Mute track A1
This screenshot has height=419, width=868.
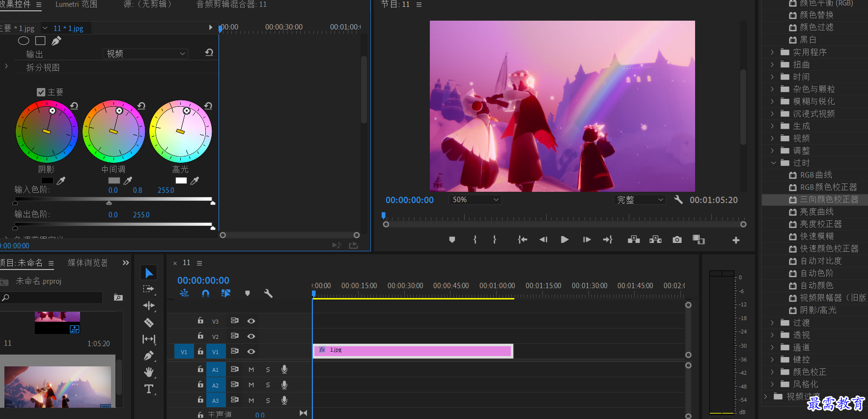point(251,369)
